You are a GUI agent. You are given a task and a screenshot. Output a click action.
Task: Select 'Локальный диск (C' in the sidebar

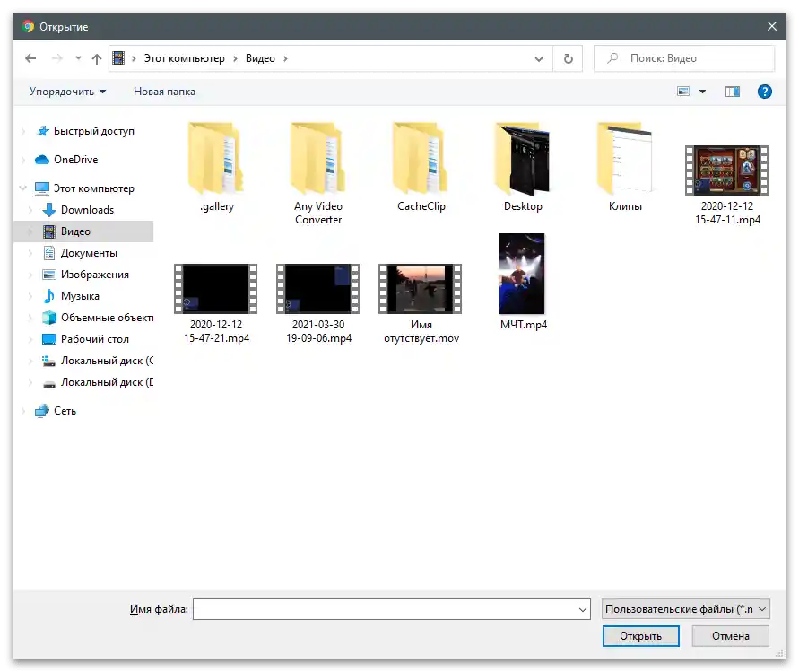click(107, 361)
